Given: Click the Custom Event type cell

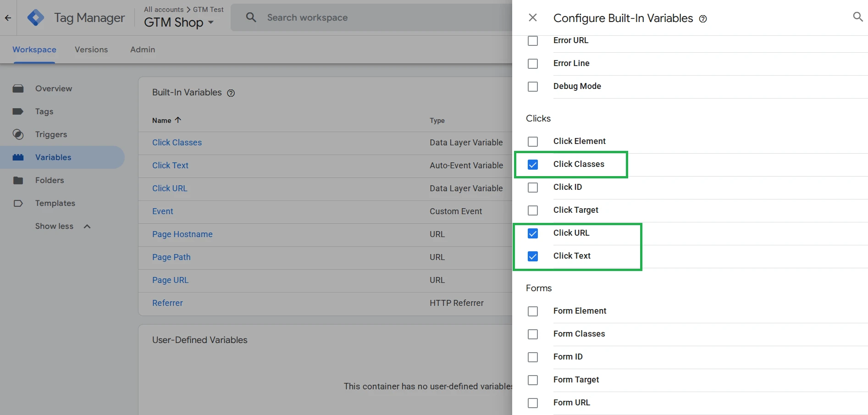Looking at the screenshot, I should tap(456, 211).
